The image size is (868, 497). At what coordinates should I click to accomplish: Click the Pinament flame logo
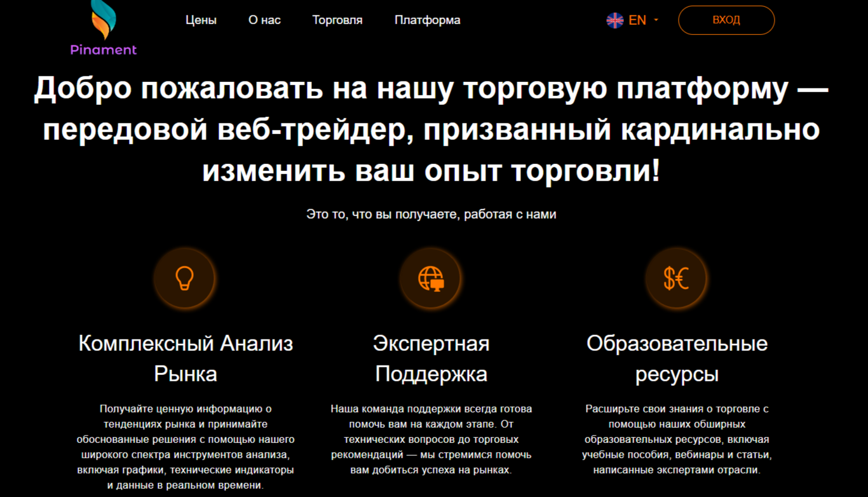coord(104,20)
